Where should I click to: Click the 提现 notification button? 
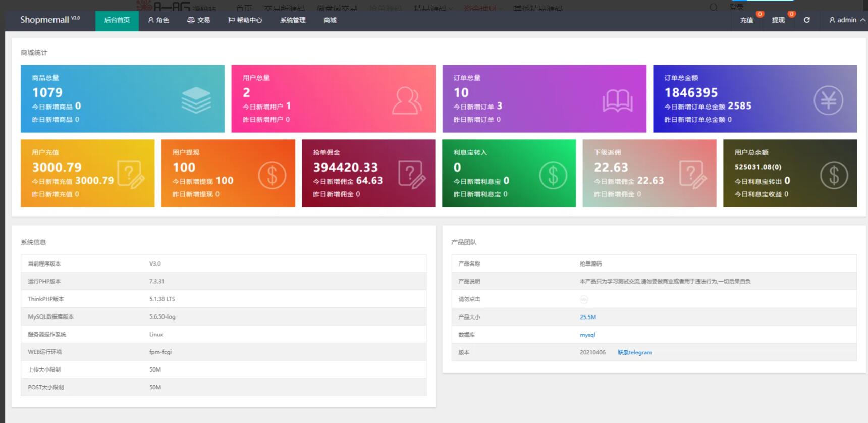tap(778, 20)
